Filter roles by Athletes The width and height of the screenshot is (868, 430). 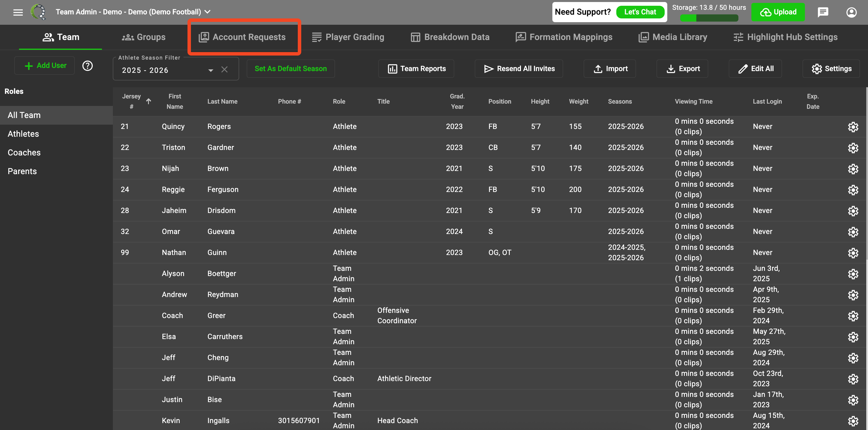[x=56, y=134]
